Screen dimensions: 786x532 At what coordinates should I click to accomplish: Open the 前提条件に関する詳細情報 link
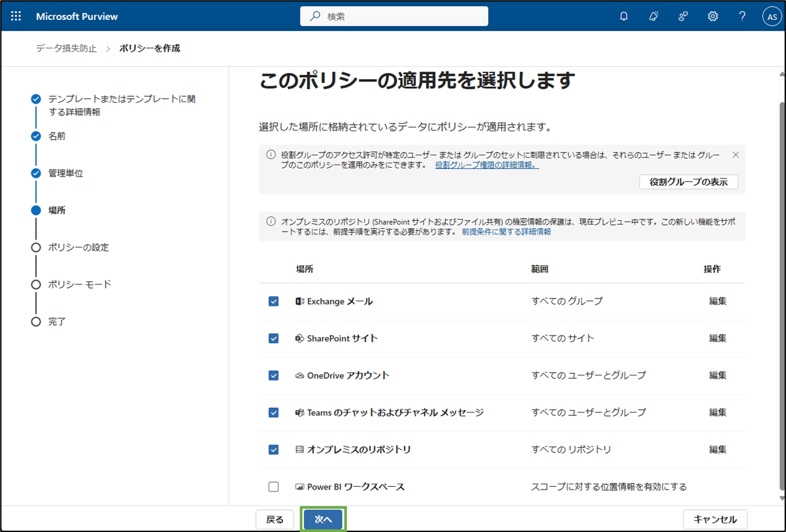[x=506, y=232]
